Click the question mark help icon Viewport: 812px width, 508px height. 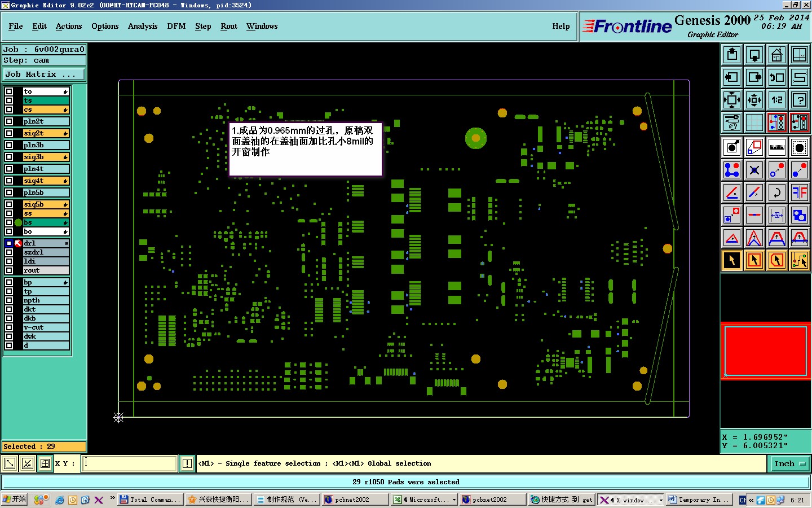[x=800, y=100]
